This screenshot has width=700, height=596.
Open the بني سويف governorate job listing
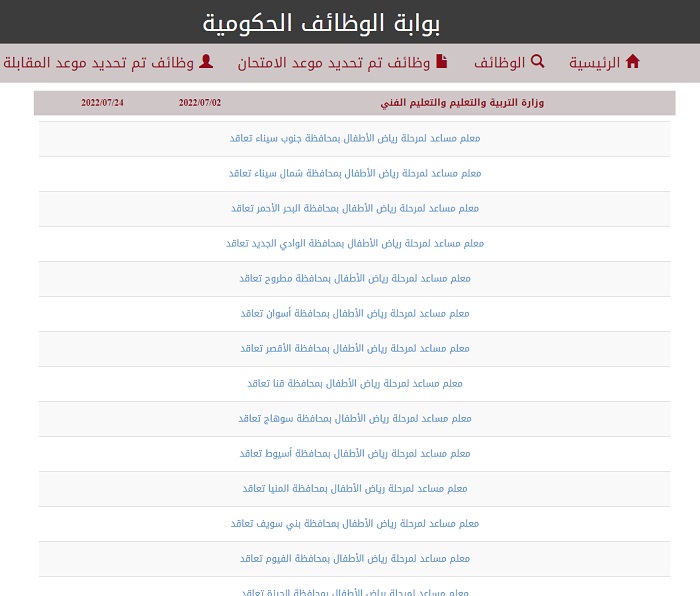click(355, 523)
